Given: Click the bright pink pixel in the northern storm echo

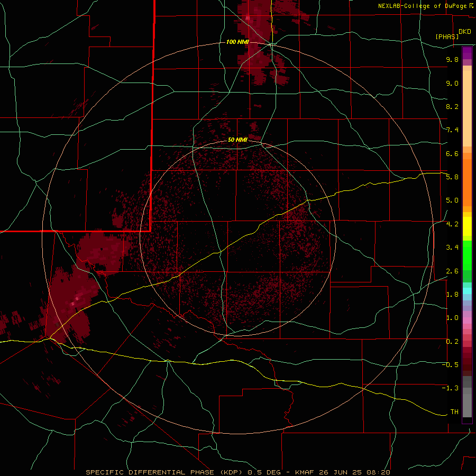Looking at the screenshot, I should pyautogui.click(x=248, y=18).
